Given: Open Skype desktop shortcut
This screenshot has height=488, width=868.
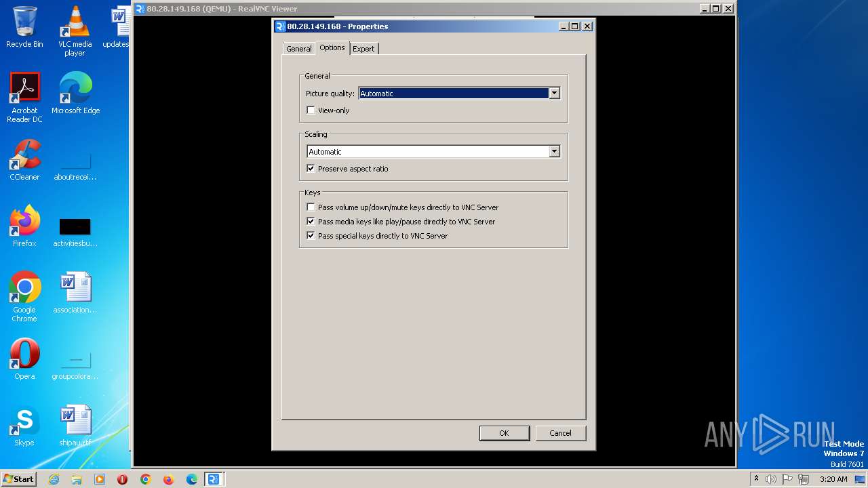Looking at the screenshot, I should tap(24, 426).
